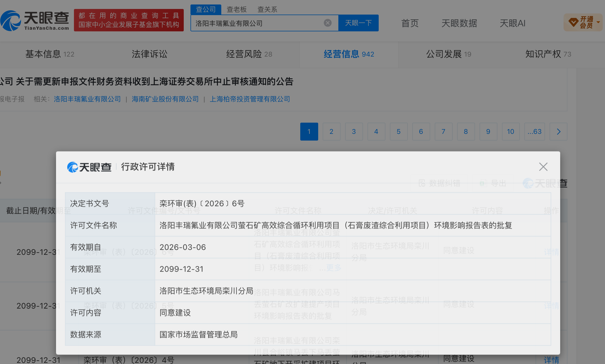Go to pagination page 9
The width and height of the screenshot is (605, 364).
[488, 132]
